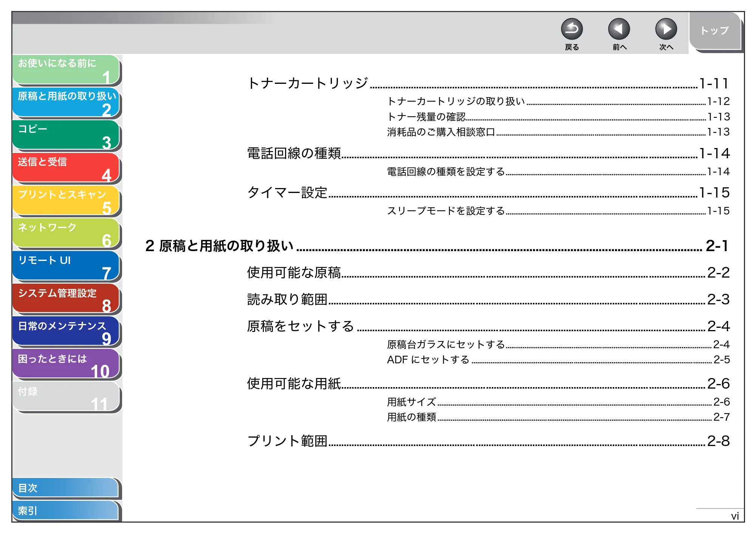Open chapter 1 お使いになる前に tab
The width and height of the screenshot is (756, 534).
pyautogui.click(x=66, y=69)
